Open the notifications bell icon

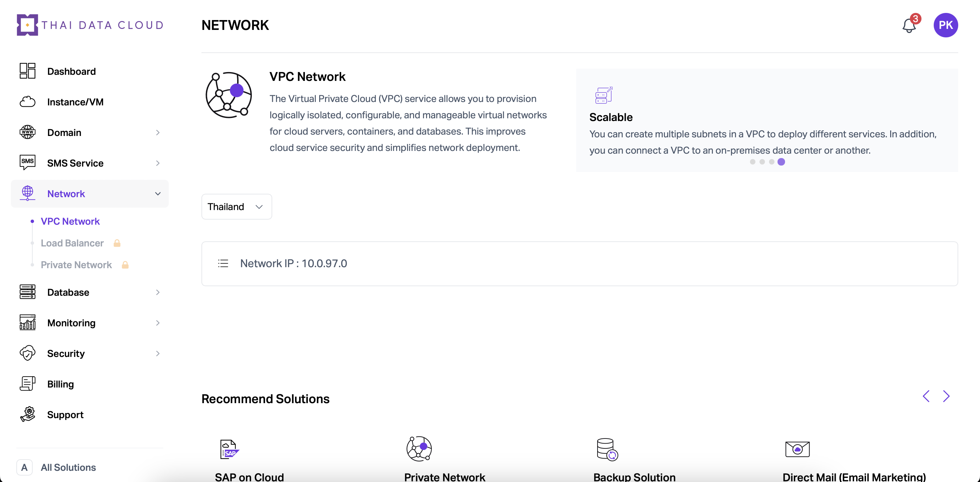coord(909,25)
